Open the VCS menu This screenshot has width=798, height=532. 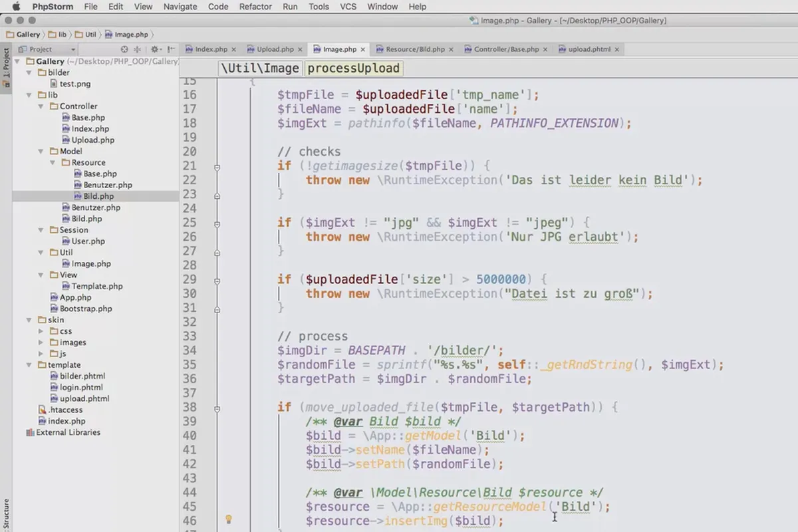tap(348, 7)
